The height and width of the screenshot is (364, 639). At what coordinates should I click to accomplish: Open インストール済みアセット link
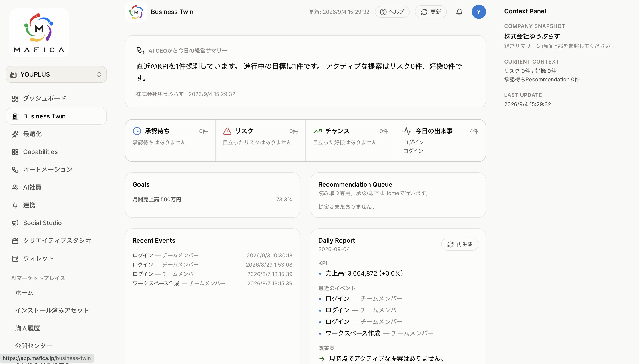[52, 310]
